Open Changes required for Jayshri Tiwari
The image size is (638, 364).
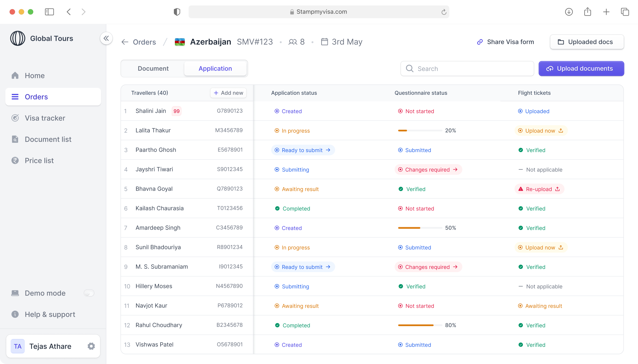tap(428, 169)
